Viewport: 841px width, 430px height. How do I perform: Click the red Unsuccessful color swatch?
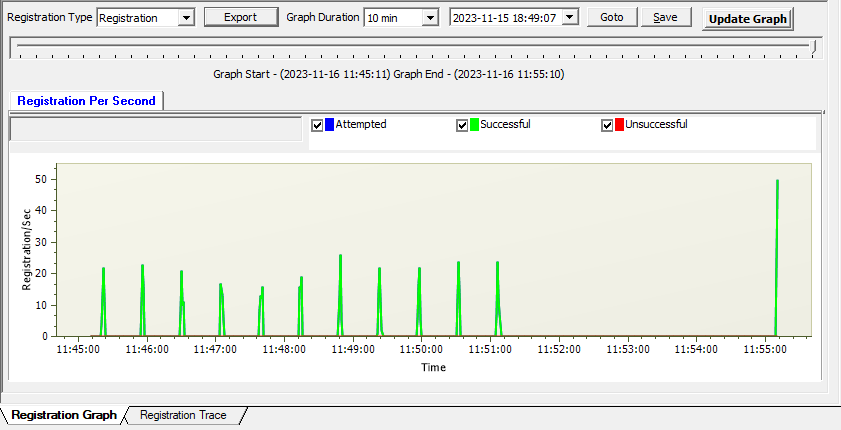point(619,124)
